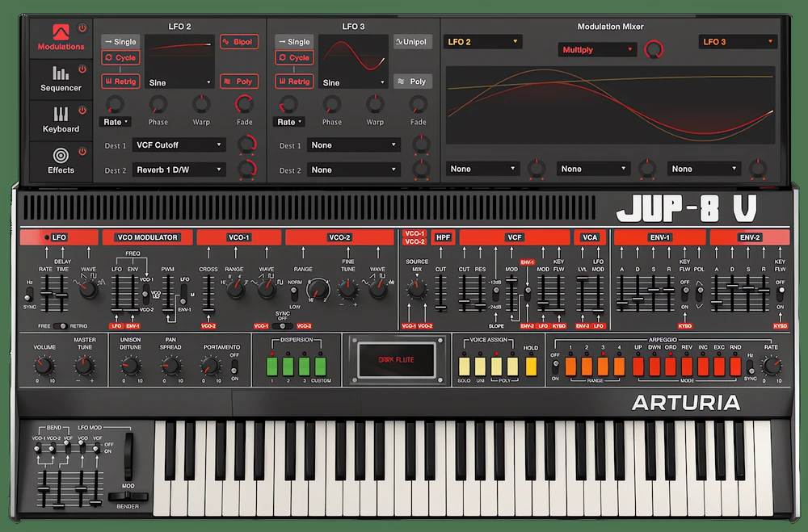This screenshot has height=532, width=808.
Task: Open the Multiply mode dropdown
Action: (x=597, y=50)
